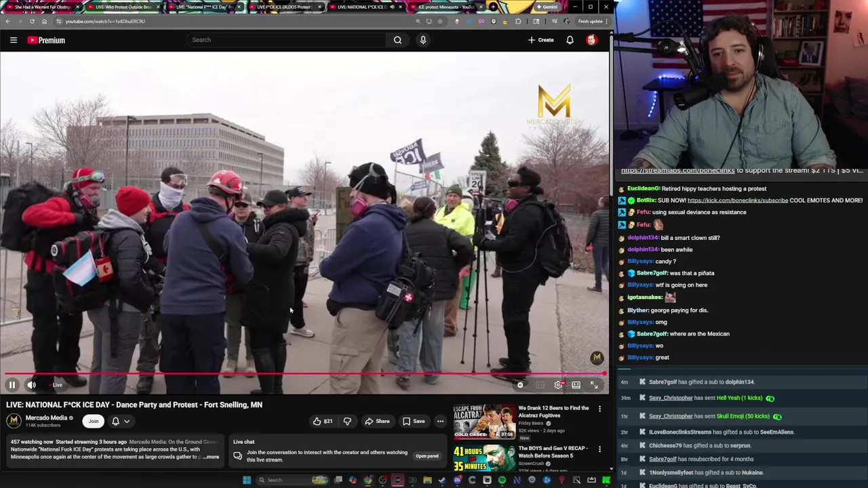Open the Alcatraz Fugitives video thumbnail

[484, 422]
